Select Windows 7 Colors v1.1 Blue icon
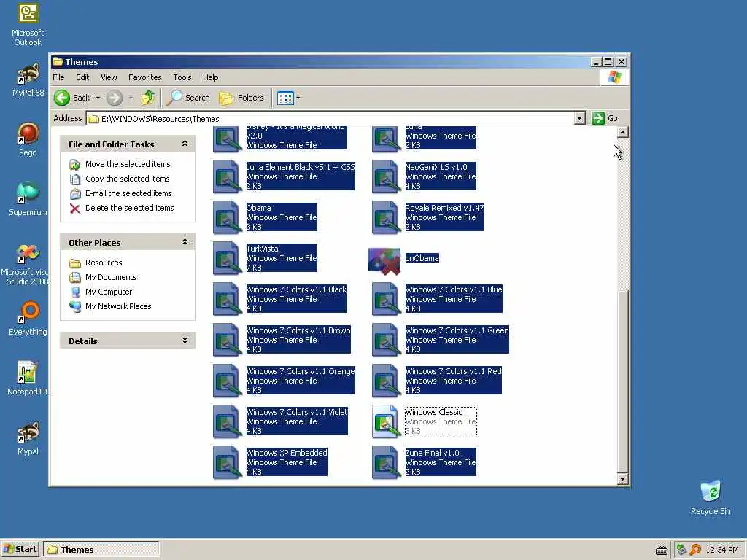The width and height of the screenshot is (747, 560). (x=385, y=299)
